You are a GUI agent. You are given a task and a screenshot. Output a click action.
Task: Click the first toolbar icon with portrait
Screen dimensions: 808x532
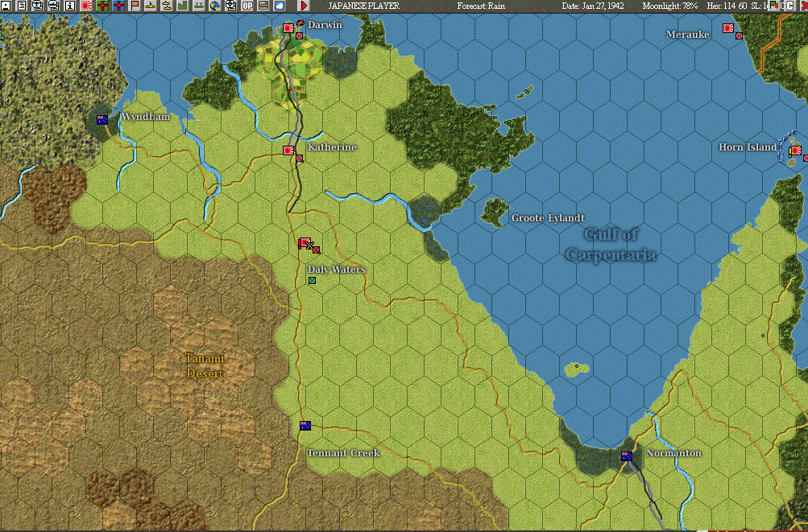6,6
